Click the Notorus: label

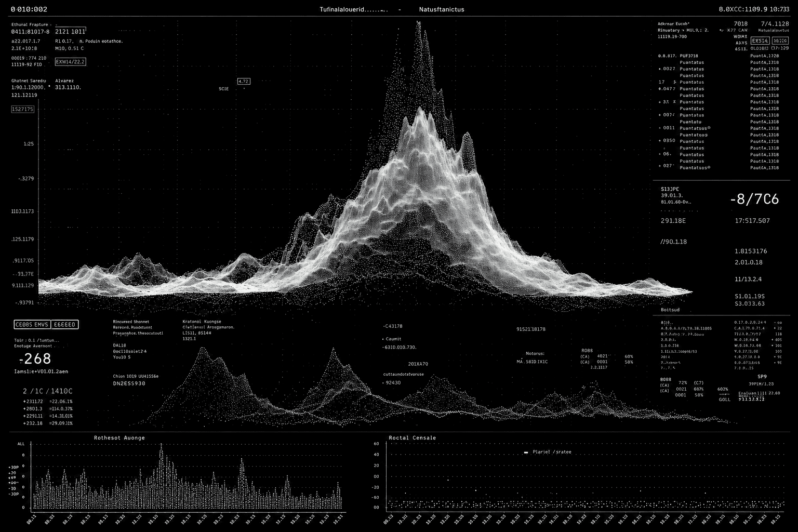534,353
